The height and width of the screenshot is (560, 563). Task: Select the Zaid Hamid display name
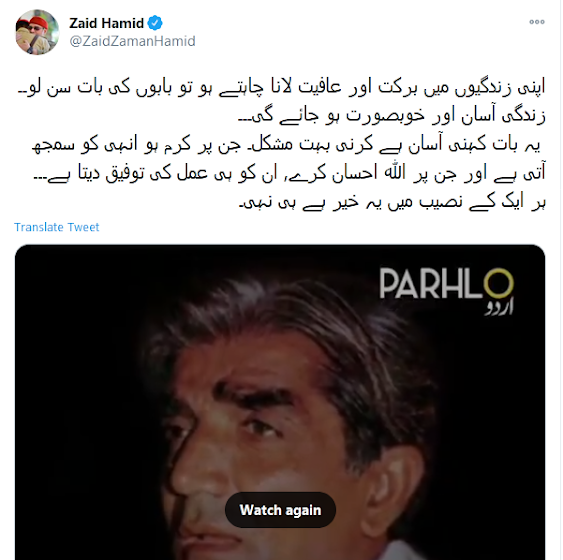click(x=106, y=23)
